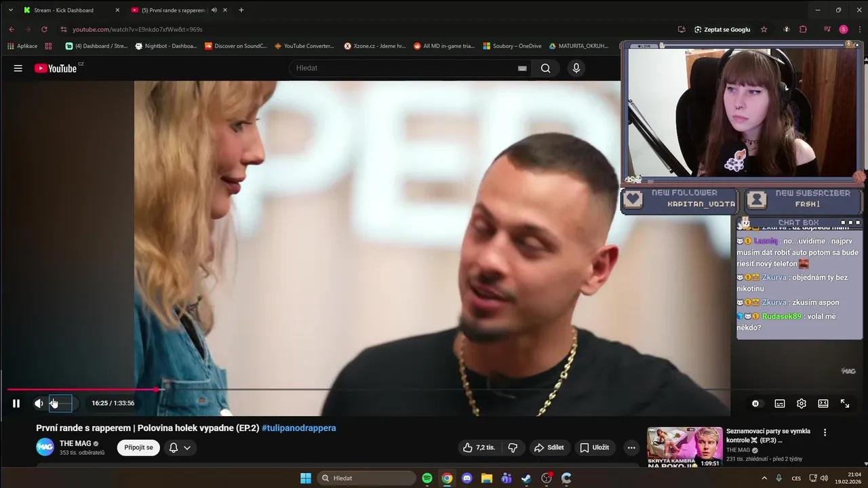Open Spotify from the taskbar
Viewport: 868px width, 488px height.
[427, 478]
